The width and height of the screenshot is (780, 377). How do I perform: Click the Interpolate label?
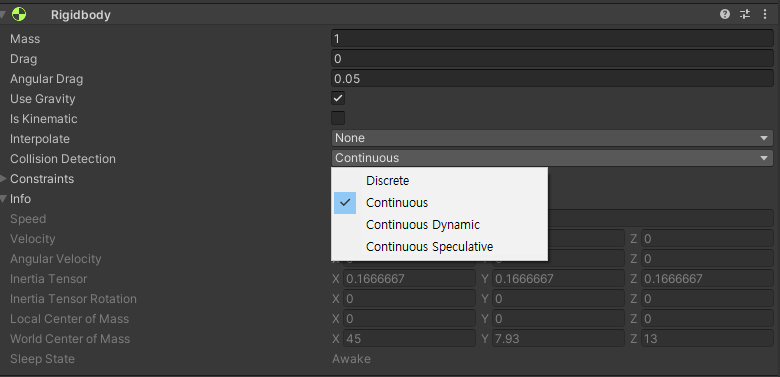point(40,139)
